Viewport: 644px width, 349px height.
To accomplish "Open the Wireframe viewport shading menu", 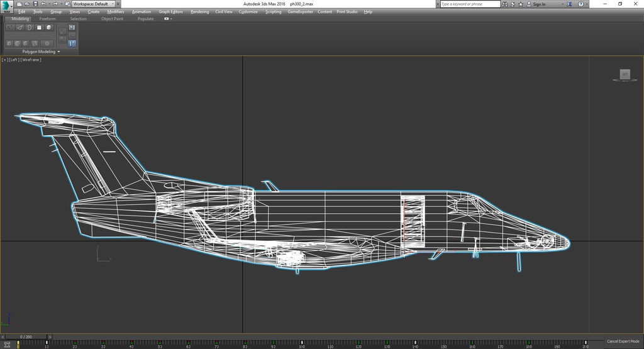I will 31,60.
